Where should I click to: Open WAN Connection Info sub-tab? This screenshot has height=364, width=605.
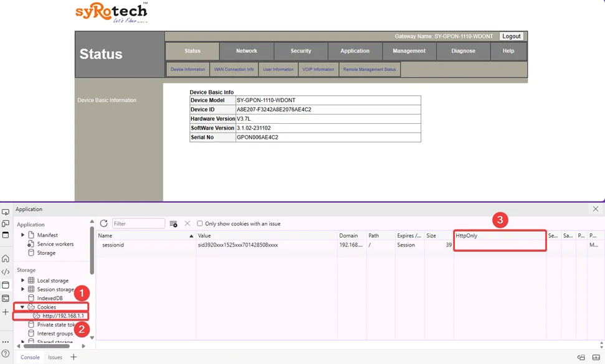pos(234,69)
